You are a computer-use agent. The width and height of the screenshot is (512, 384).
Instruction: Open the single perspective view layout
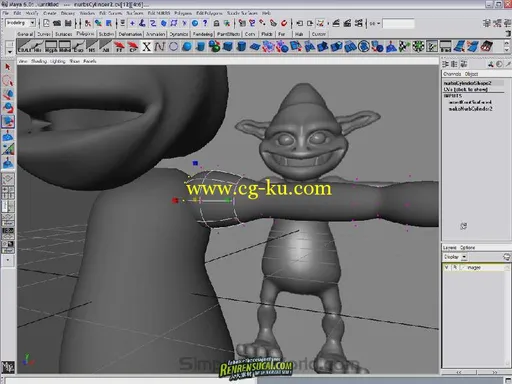pyautogui.click(x=8, y=179)
